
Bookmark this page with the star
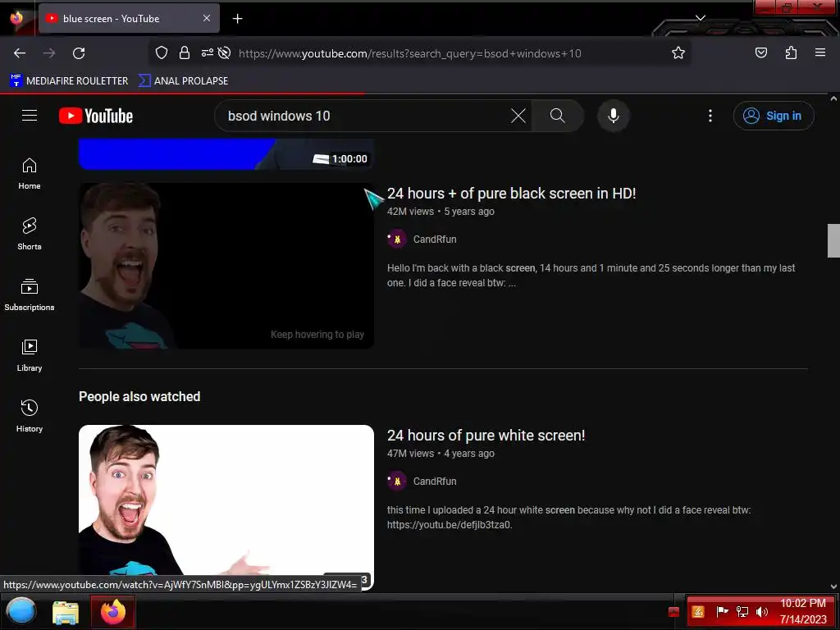(x=678, y=53)
